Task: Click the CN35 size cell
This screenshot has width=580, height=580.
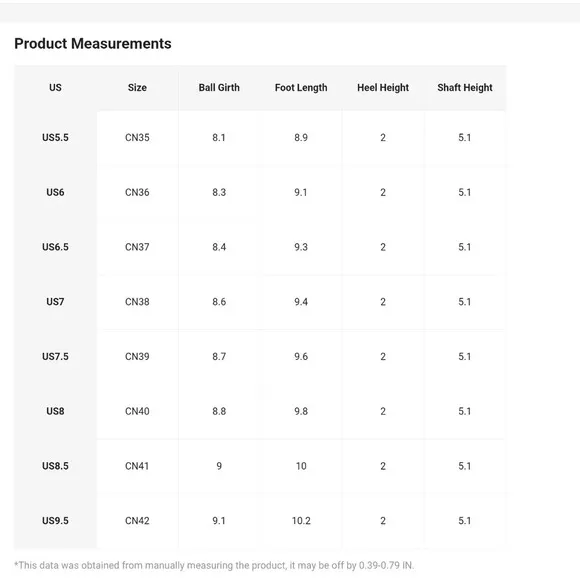Action: pyautogui.click(x=137, y=138)
